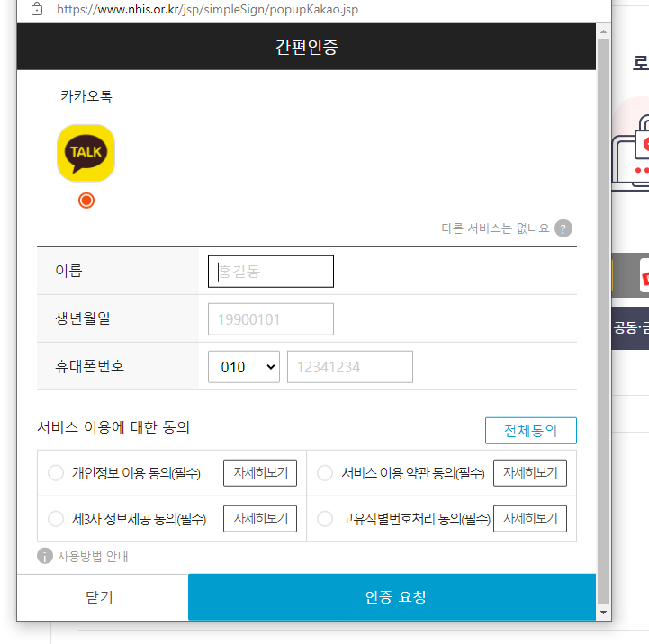Viewport: 649px width, 644px height.
Task: Click the 생년월일 birthdate input field
Action: coord(271,319)
